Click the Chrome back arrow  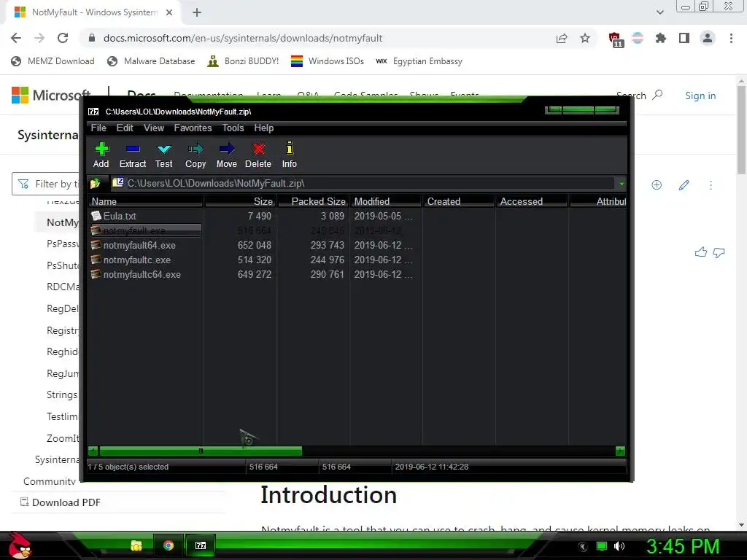16,38
